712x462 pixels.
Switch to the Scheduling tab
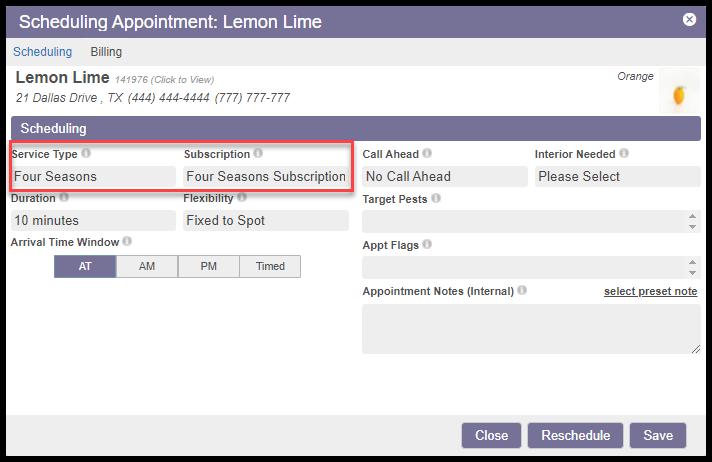[43, 52]
